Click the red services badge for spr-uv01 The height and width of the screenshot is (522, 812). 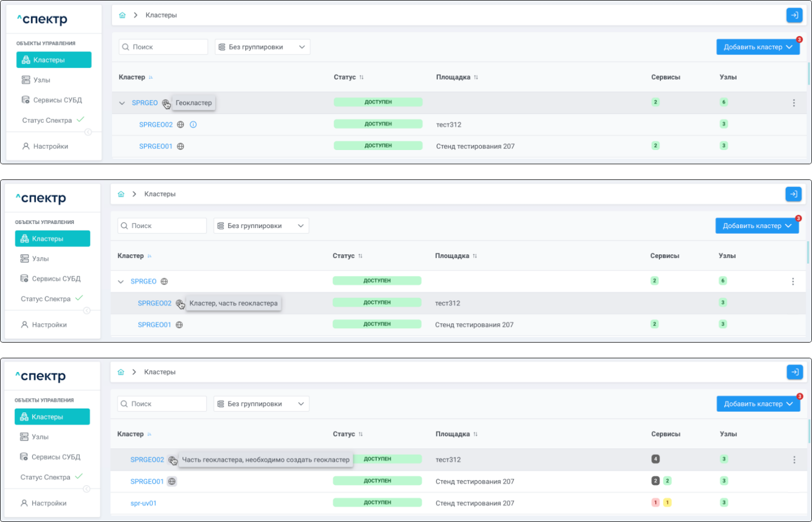655,502
